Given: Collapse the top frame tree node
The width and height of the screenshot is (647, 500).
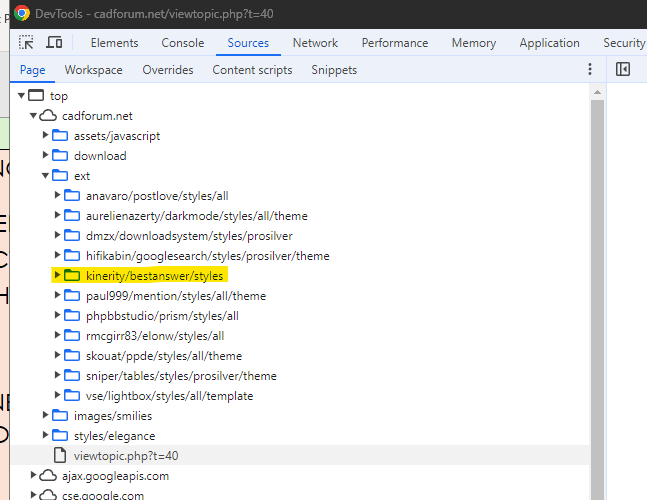Looking at the screenshot, I should (21, 96).
